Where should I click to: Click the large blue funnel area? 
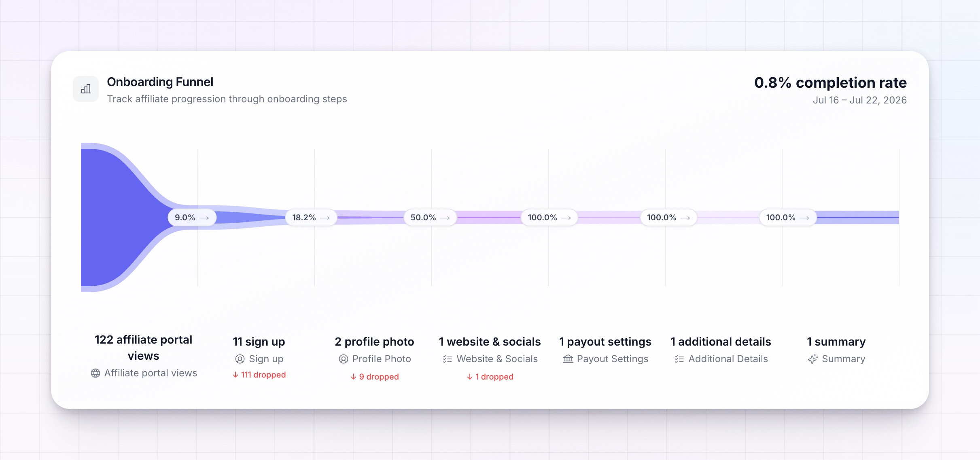[x=117, y=217]
